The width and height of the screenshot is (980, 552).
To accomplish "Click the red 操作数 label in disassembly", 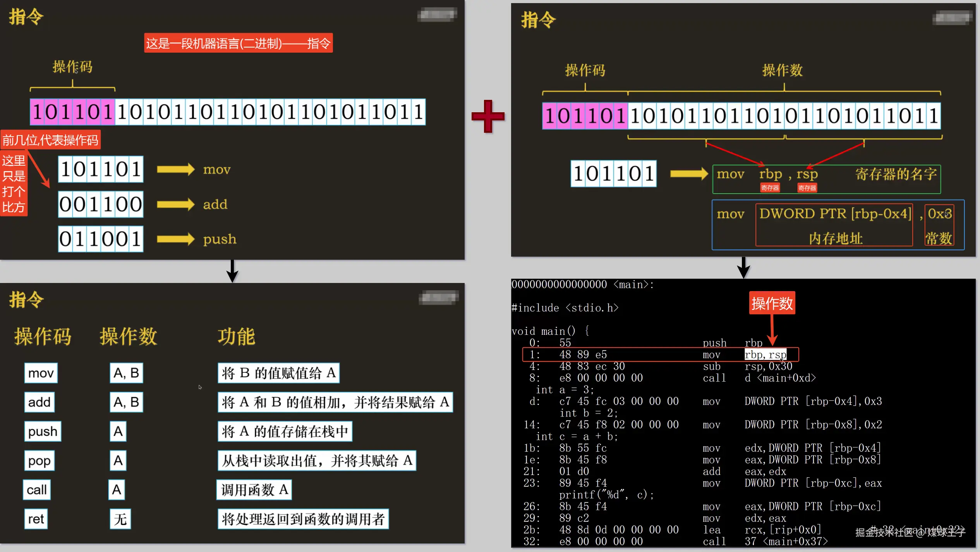I will coord(772,303).
